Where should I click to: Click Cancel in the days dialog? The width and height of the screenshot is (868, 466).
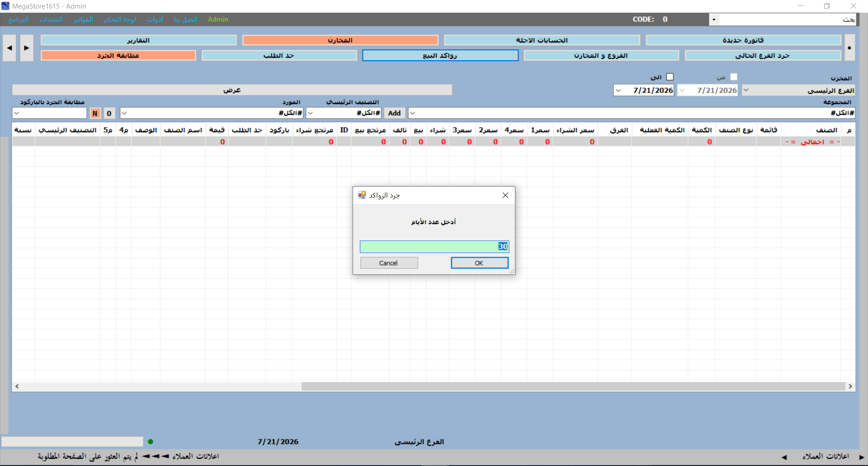tap(389, 263)
